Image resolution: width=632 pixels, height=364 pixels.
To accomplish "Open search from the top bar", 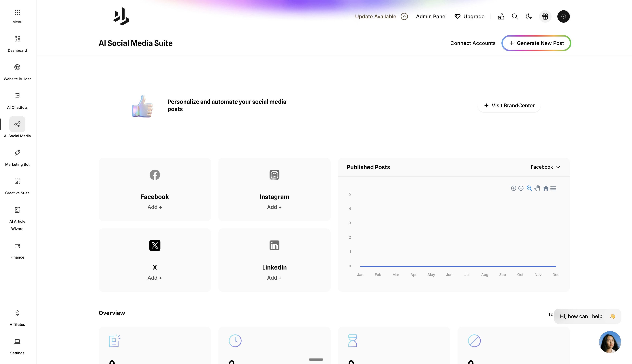I will coord(515,16).
